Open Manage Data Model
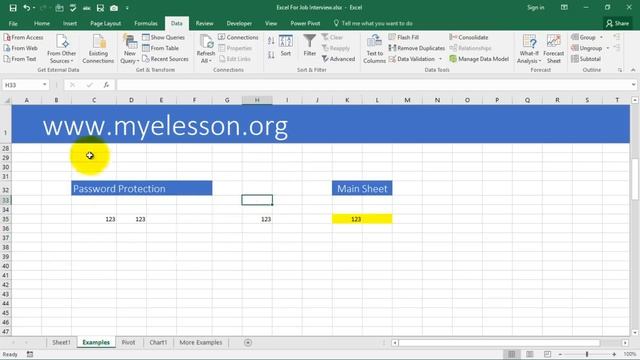Image resolution: width=640 pixels, height=360 pixels. tap(479, 59)
